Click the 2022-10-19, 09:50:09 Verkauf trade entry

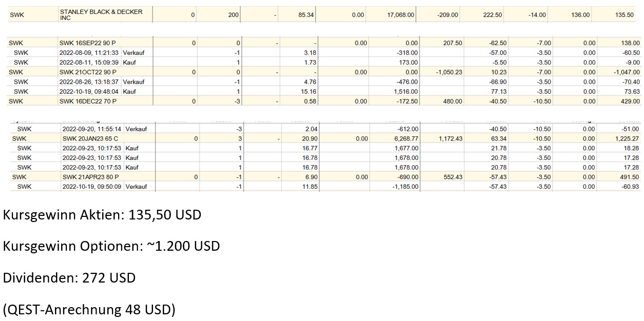click(x=104, y=187)
